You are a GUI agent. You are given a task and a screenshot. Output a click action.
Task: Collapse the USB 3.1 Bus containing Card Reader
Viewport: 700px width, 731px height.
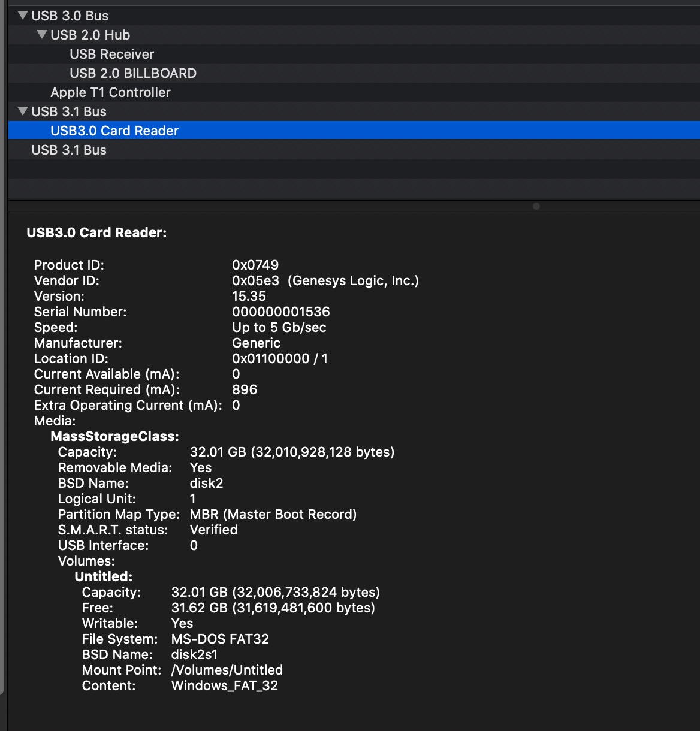pos(23,111)
